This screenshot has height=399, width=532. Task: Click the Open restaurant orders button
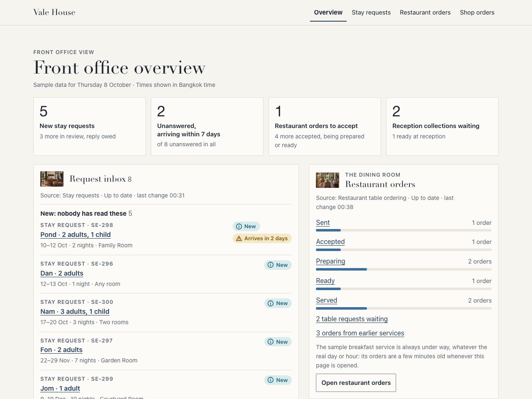click(x=356, y=383)
